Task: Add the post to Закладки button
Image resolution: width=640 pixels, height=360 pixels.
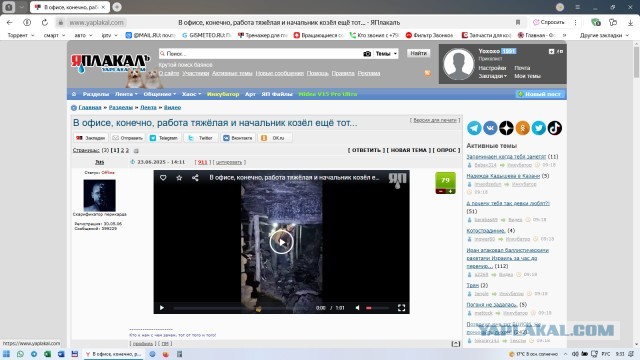Action: 91,138
